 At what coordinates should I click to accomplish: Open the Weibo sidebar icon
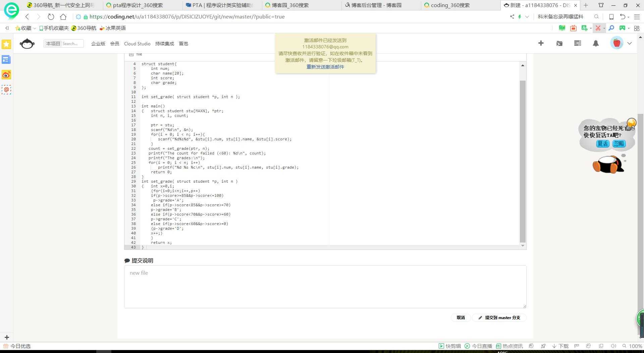click(6, 75)
